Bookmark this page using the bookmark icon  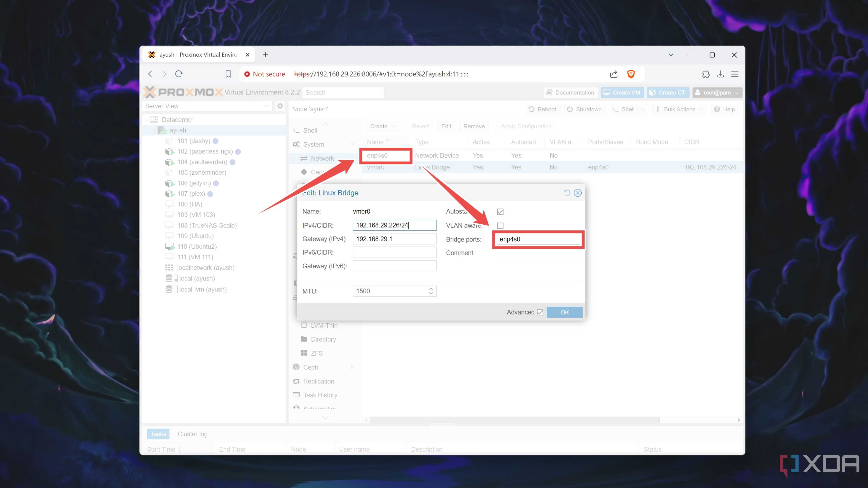[x=228, y=74]
